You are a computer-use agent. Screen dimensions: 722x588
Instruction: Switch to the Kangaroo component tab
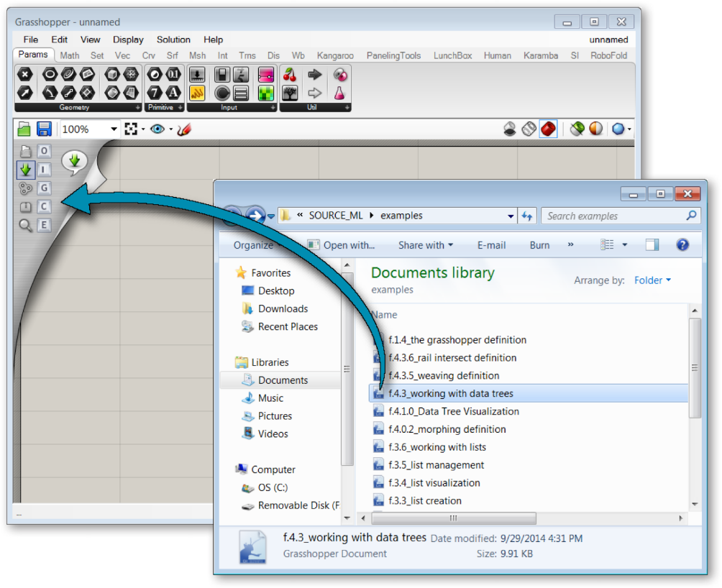(x=335, y=55)
